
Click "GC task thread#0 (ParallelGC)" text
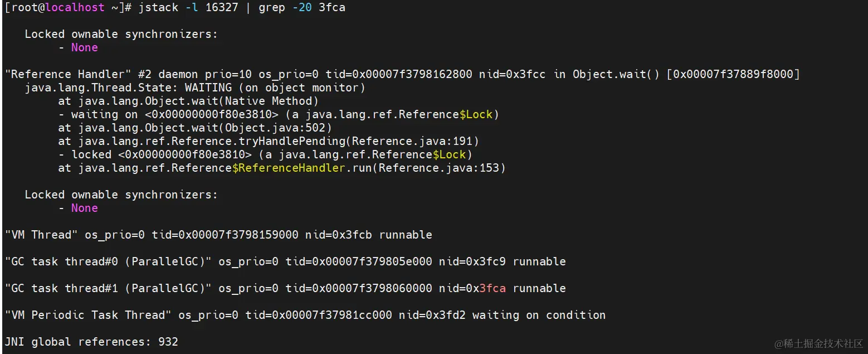(x=108, y=261)
